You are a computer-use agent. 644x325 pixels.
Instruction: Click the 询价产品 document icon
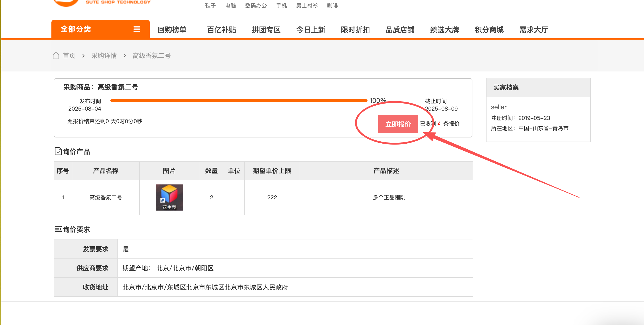pos(58,151)
